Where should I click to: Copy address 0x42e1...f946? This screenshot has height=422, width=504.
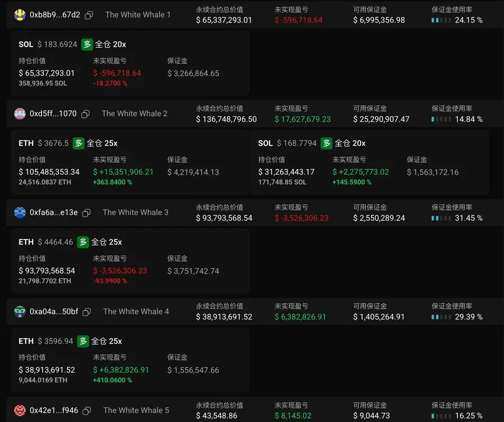click(86, 411)
